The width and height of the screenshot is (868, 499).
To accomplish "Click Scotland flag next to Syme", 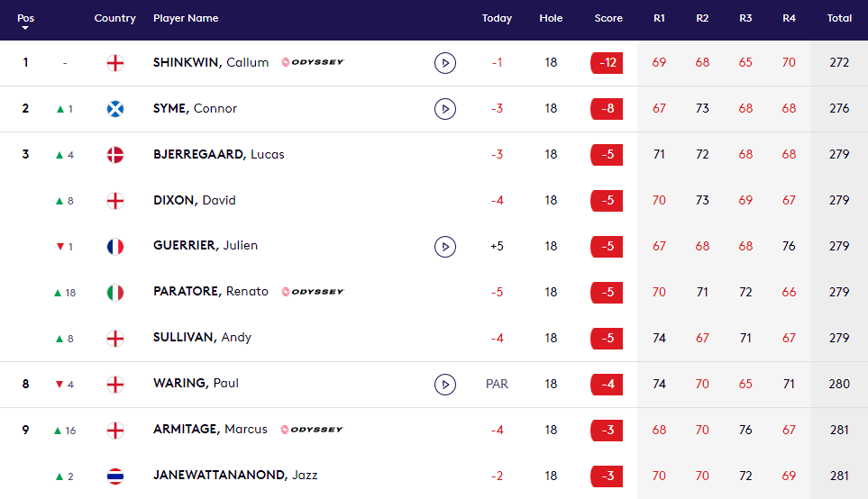I will coord(115,109).
